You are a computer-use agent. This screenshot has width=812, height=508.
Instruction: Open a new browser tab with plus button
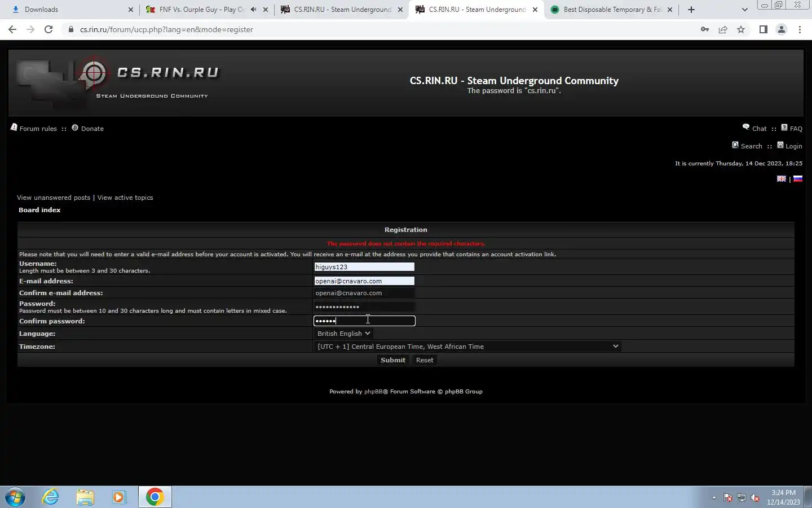(x=691, y=10)
